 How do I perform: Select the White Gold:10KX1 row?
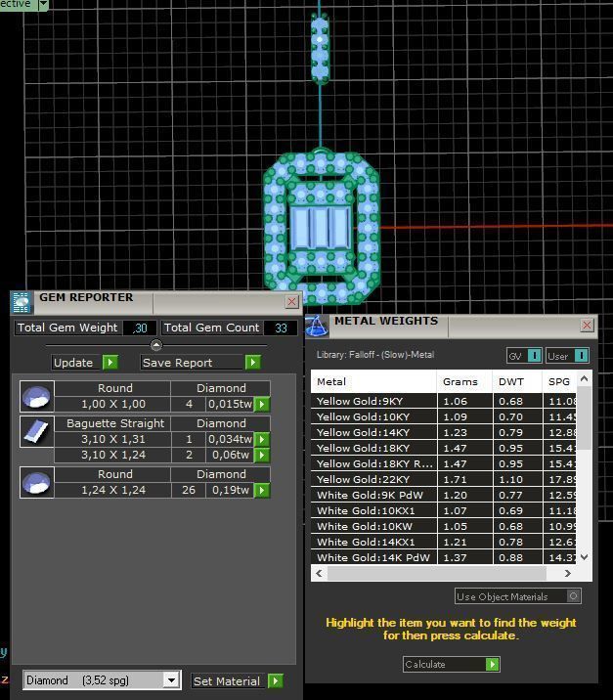(x=443, y=510)
